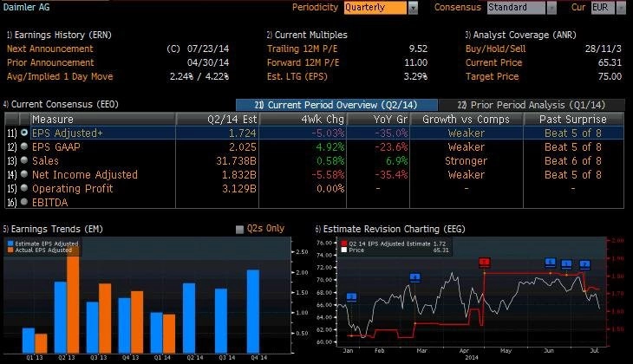The height and width of the screenshot is (364, 633).
Task: Click the Past Surprise column header
Action: 573,119
